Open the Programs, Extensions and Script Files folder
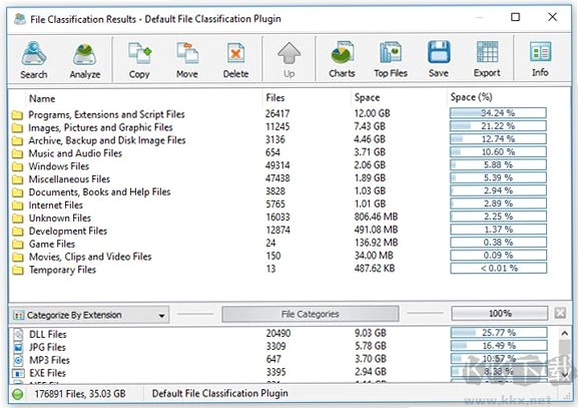Viewport: 578px width, 408px height. pos(107,115)
